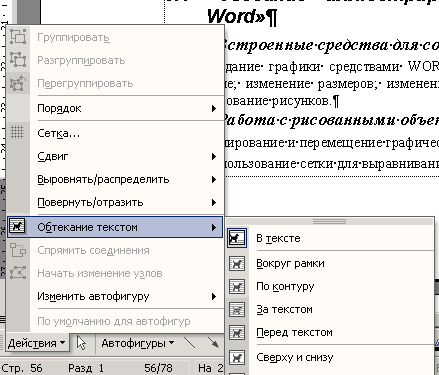
Task: Expand the arrow next to Обтекание текстом
Action: point(214,227)
